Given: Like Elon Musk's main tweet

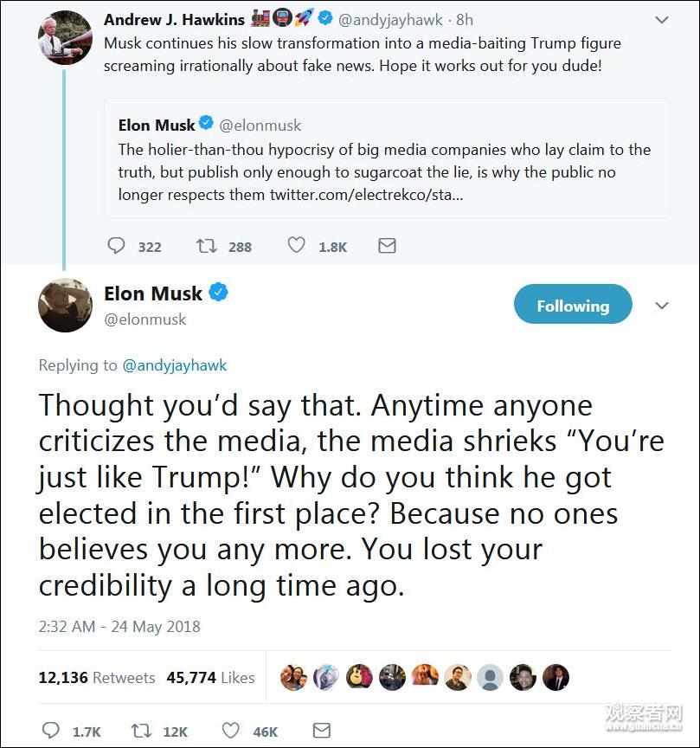Looking at the screenshot, I should [x=231, y=731].
